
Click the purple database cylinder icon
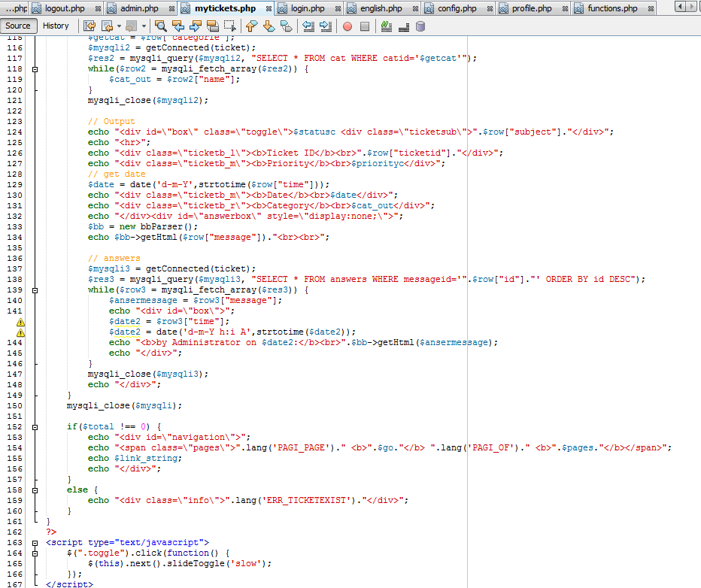420,26
